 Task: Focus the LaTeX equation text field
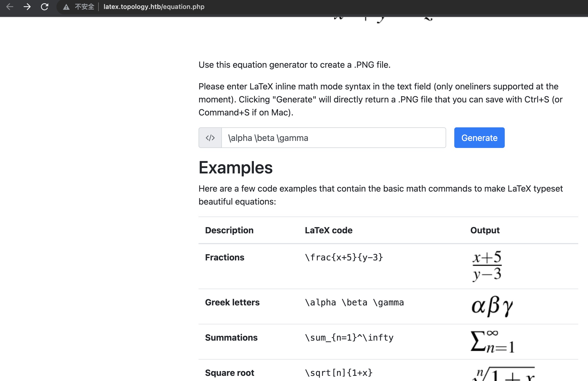(334, 138)
